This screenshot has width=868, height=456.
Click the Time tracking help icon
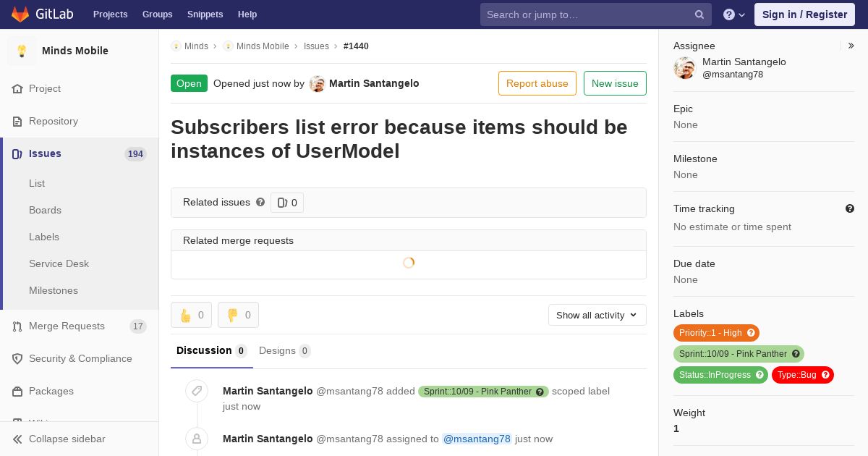click(850, 208)
